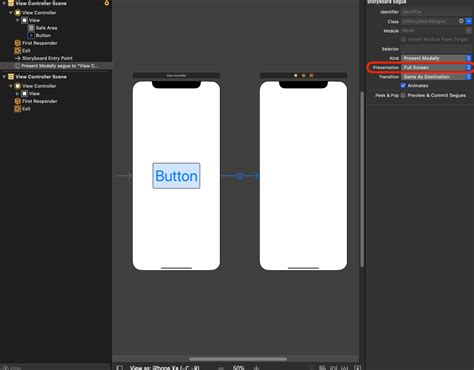Uncheck the Animates checkbox
Viewport: 474px width, 370px height.
click(403, 86)
